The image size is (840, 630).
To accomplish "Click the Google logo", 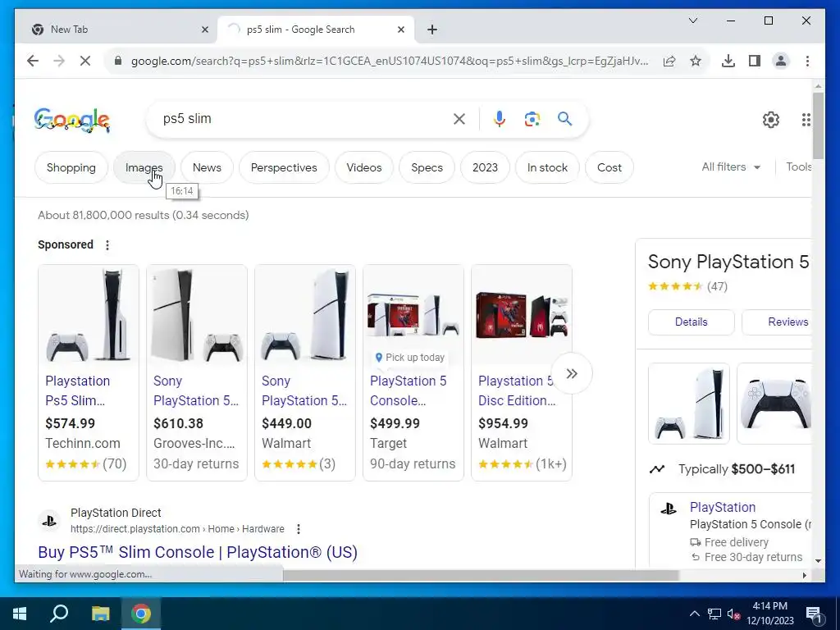I will (72, 120).
